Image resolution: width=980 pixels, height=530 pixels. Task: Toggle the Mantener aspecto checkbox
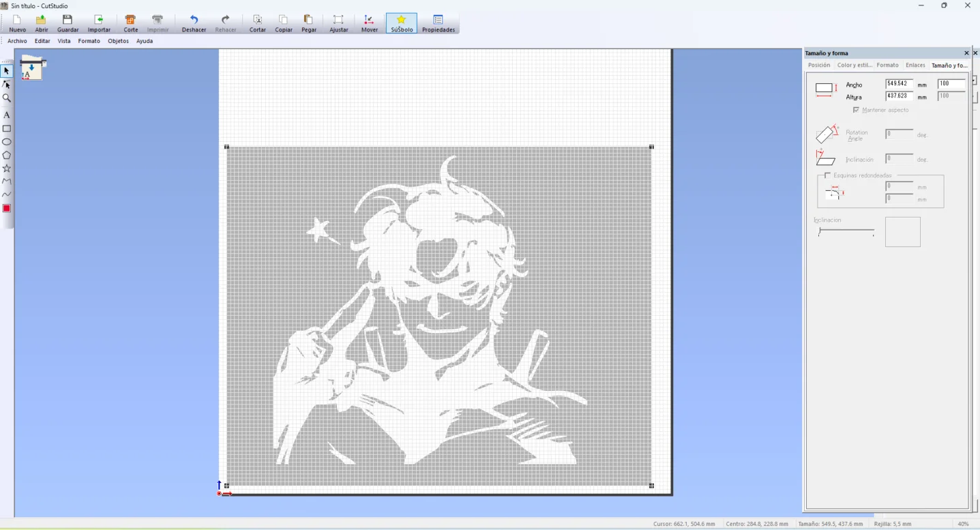(857, 110)
